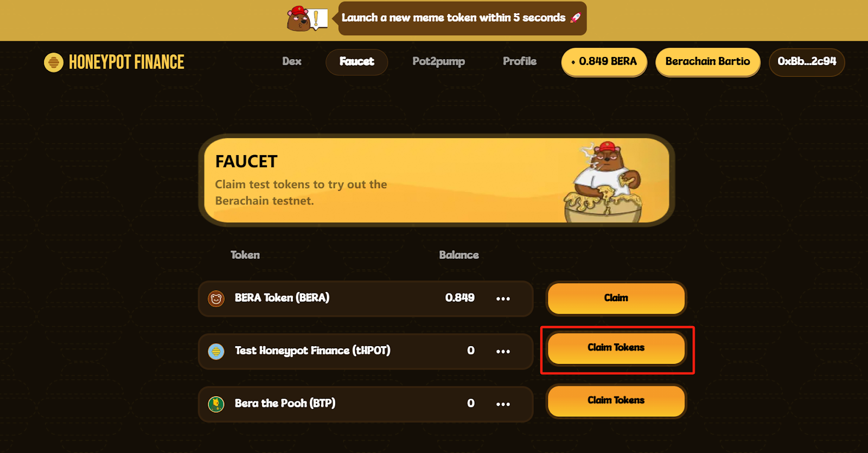Open three-dot menu for Bera the Pooh row
Image resolution: width=868 pixels, height=453 pixels.
[503, 404]
